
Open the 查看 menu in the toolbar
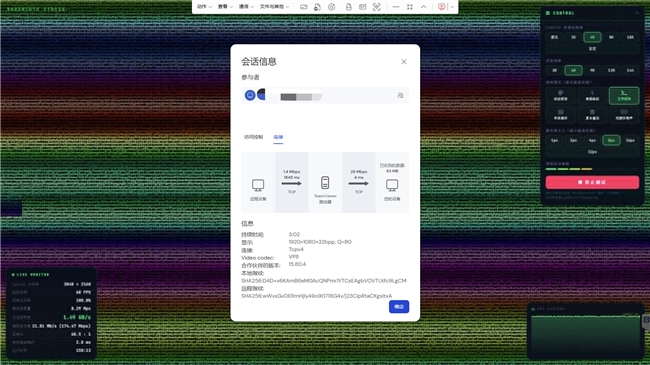point(225,7)
